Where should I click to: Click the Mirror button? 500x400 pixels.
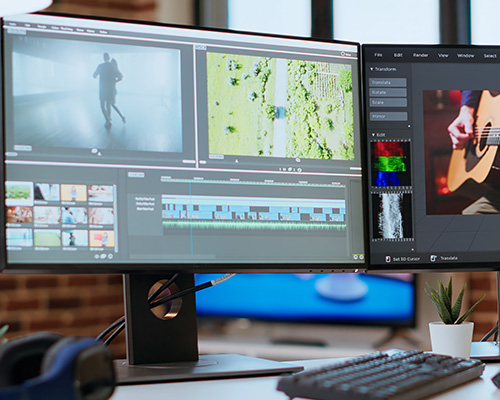tap(388, 116)
